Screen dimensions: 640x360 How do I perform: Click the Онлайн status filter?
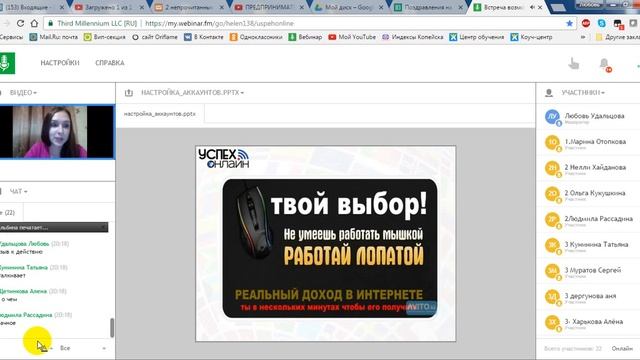coord(622,348)
